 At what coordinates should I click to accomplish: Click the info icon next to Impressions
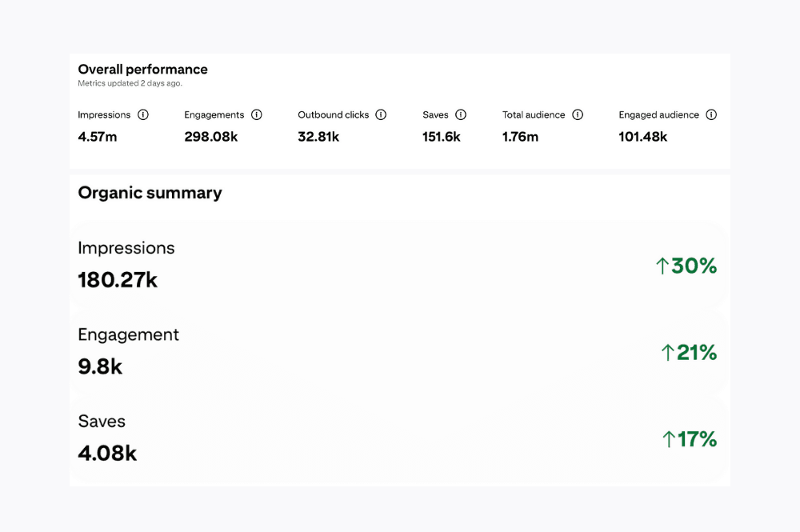[143, 114]
